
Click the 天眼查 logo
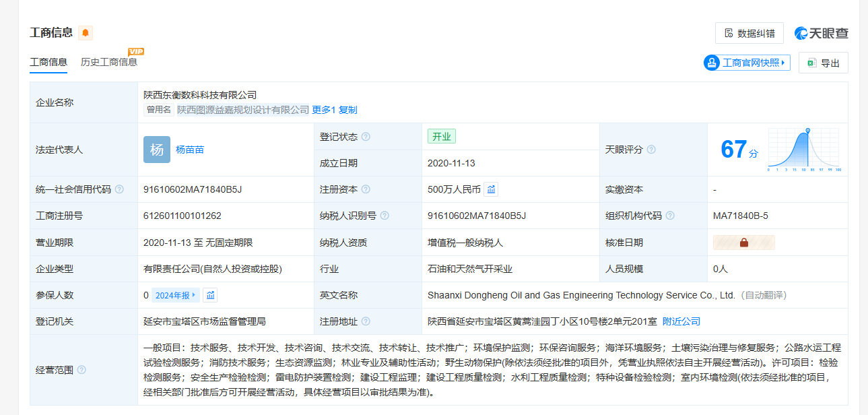821,33
